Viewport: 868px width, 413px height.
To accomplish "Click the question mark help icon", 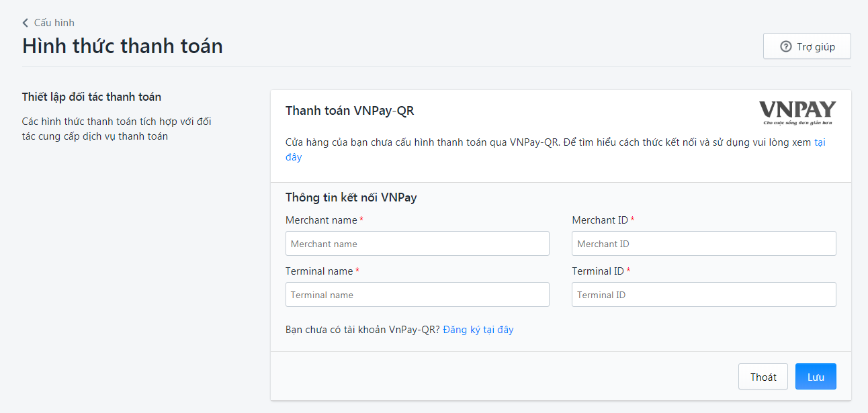I will [785, 46].
